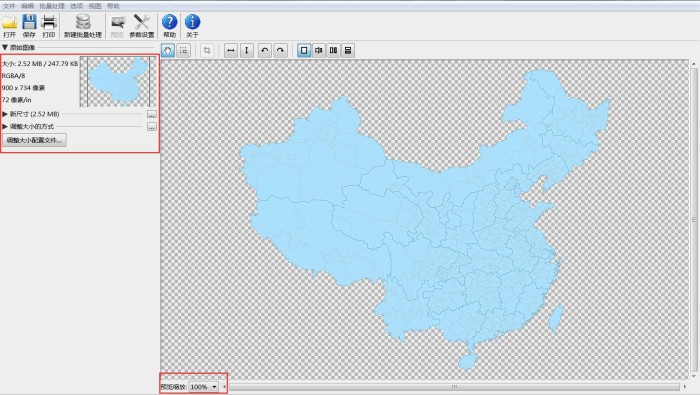This screenshot has height=395, width=700.
Task: Print the image via 打印 icon
Action: [49, 25]
